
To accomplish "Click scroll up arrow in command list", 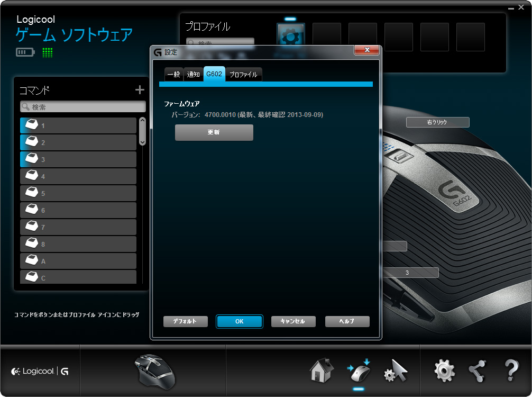I will [x=142, y=120].
